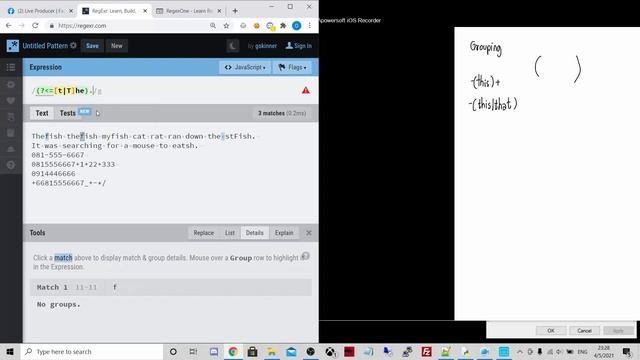
Task: Close the RegExr browser tab
Action: 145,11
